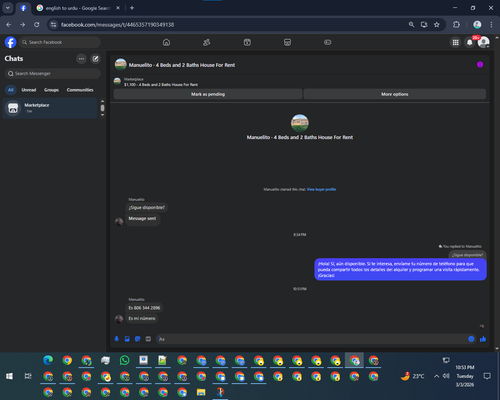Click the blue Spanish reply message bubble
The height and width of the screenshot is (400, 500).
[x=400, y=269]
